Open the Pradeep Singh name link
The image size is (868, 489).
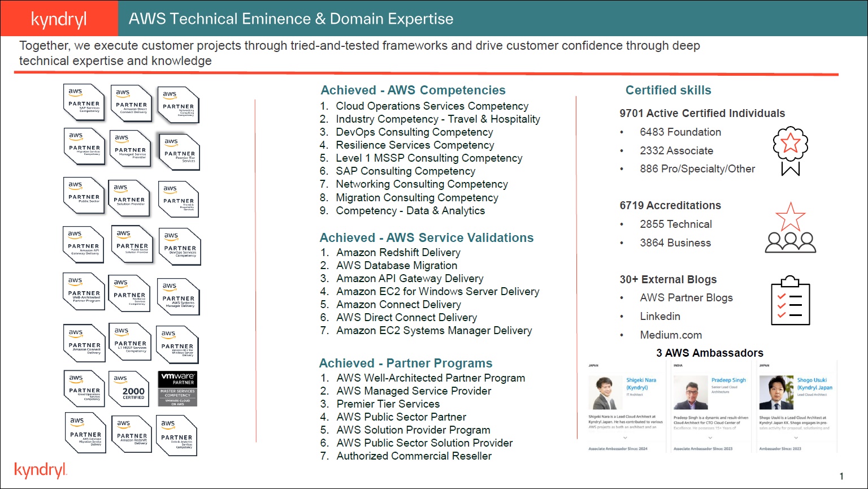point(728,380)
